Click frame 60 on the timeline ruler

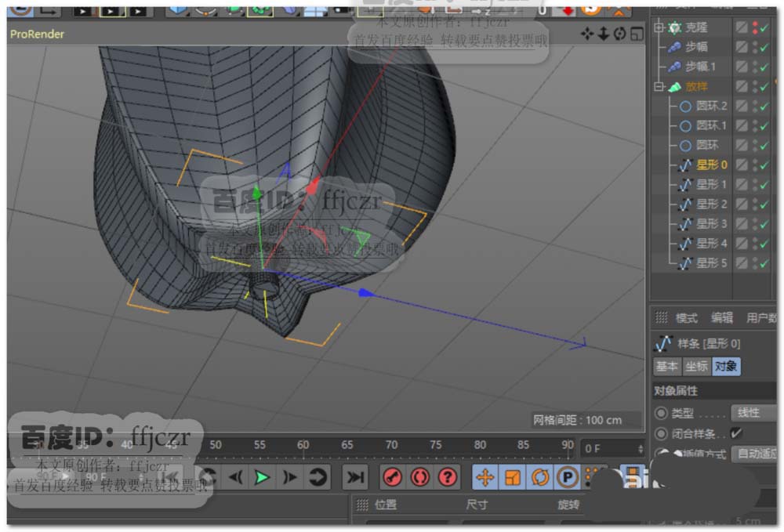coord(303,444)
